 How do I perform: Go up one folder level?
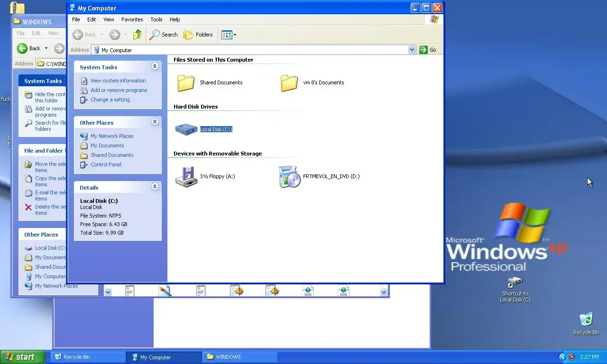(138, 35)
